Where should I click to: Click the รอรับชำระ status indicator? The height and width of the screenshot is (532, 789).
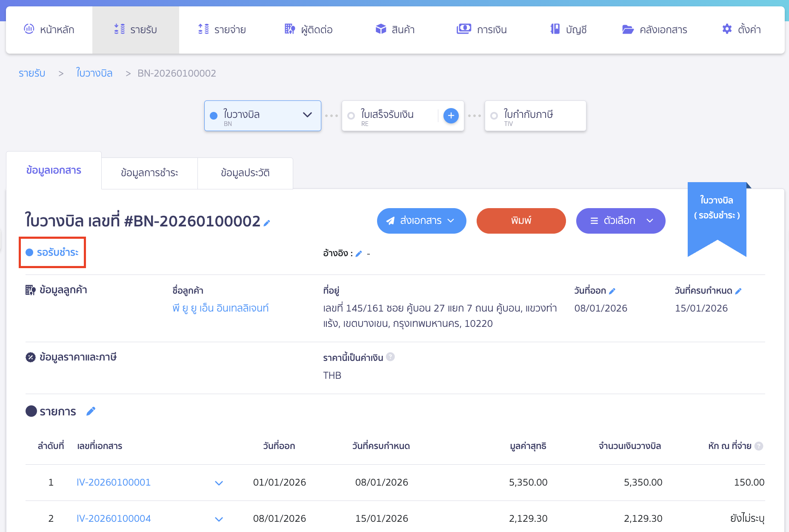coord(52,252)
